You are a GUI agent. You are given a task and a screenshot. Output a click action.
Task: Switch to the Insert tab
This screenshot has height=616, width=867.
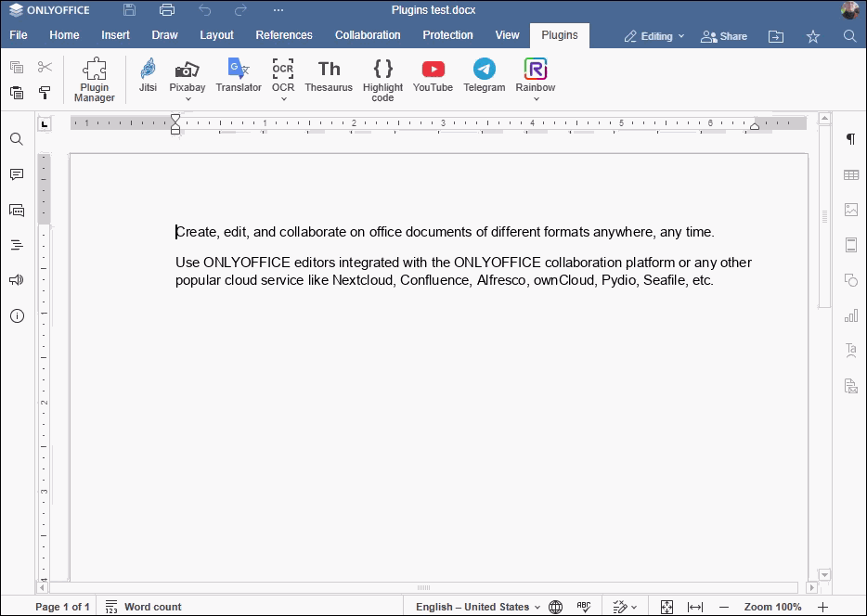pyautogui.click(x=116, y=35)
